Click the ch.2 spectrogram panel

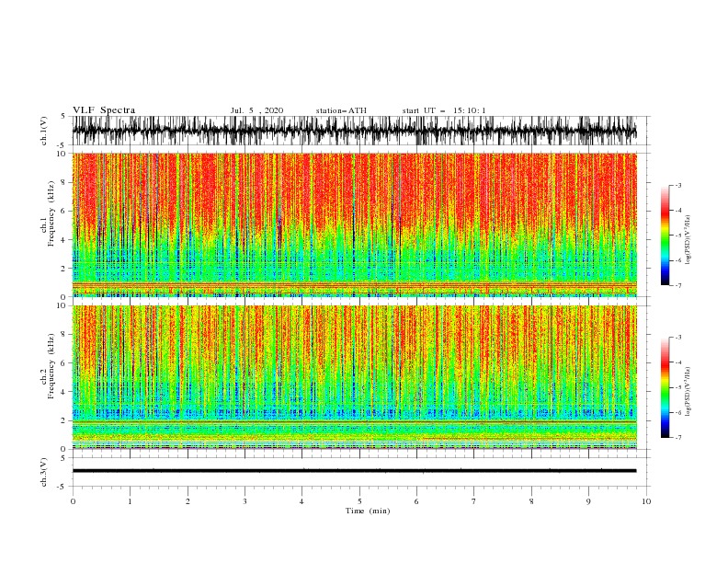click(x=354, y=377)
